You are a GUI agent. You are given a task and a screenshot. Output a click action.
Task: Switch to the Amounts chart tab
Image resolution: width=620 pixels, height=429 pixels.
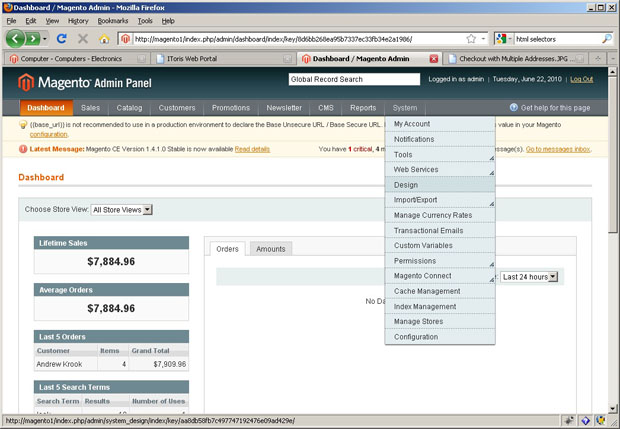[x=271, y=249]
